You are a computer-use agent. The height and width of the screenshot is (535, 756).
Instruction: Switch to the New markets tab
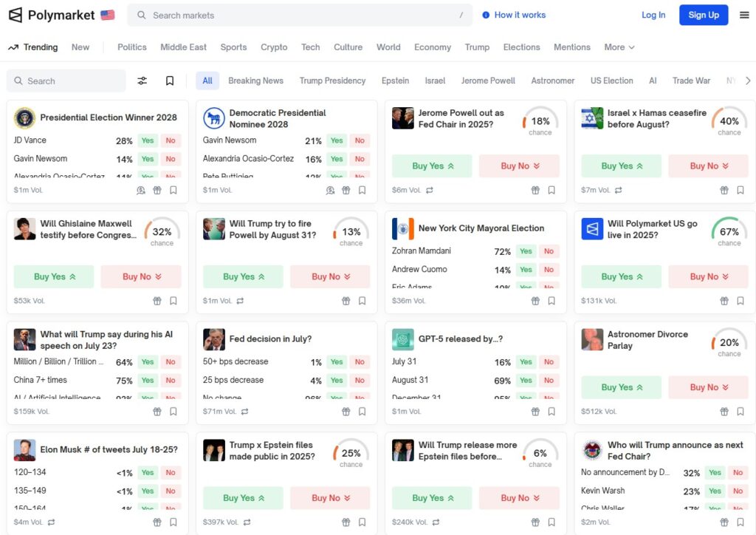tap(80, 47)
